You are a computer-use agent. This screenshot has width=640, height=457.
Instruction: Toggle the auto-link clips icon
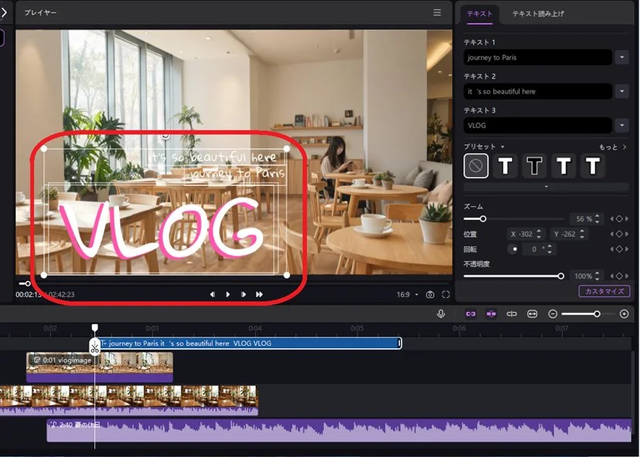click(x=471, y=314)
